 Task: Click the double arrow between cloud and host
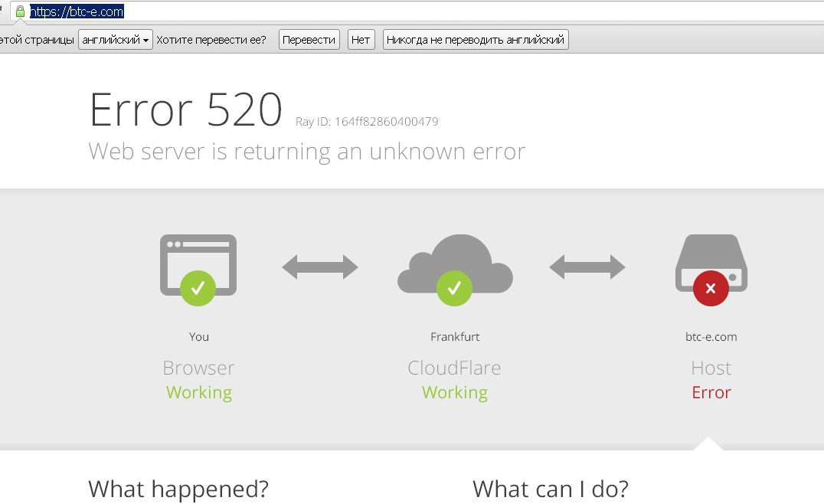(x=587, y=267)
